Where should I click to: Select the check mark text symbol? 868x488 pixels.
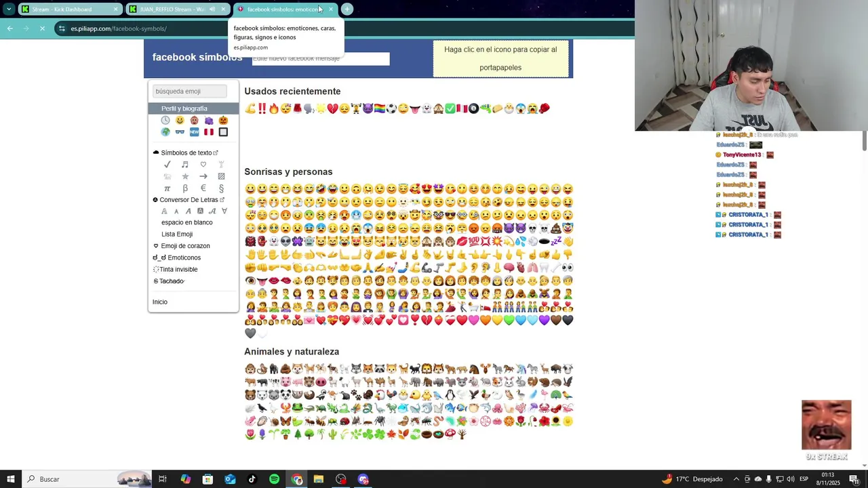click(x=167, y=165)
